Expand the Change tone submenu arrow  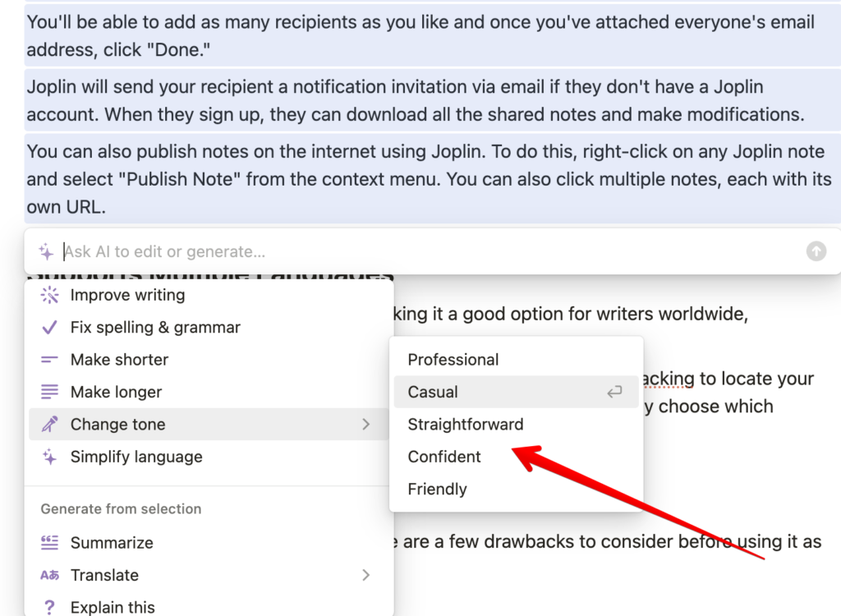366,425
